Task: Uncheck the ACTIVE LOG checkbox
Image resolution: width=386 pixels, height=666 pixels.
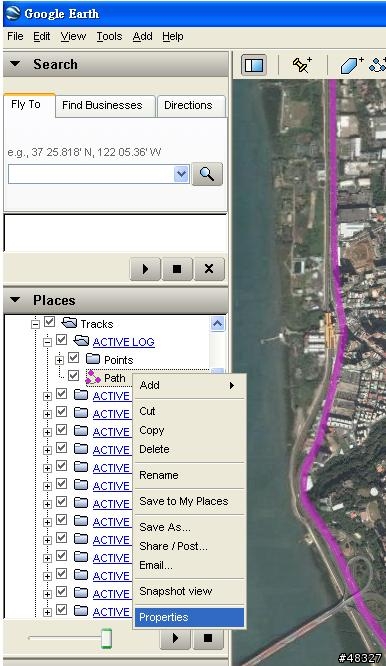Action: tap(62, 340)
